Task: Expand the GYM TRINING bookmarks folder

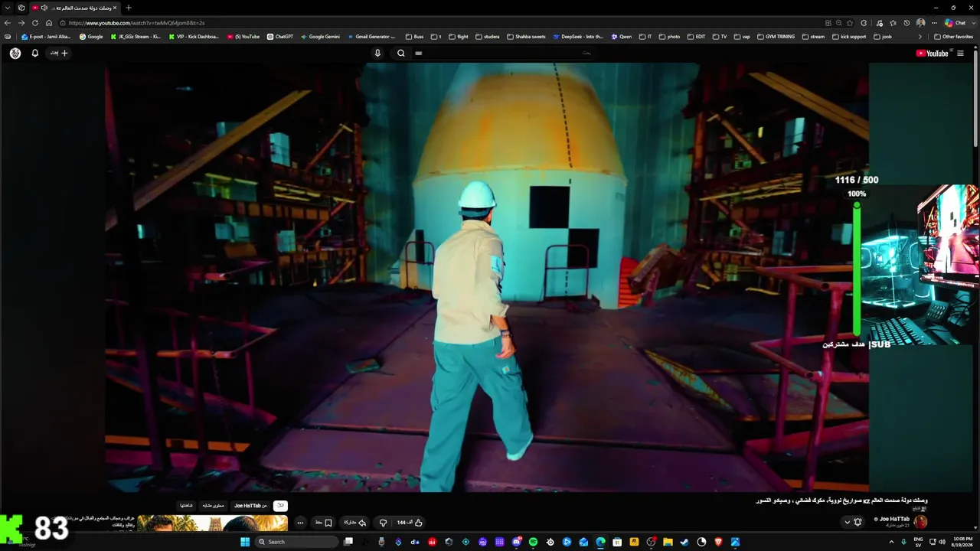Action: [x=776, y=37]
